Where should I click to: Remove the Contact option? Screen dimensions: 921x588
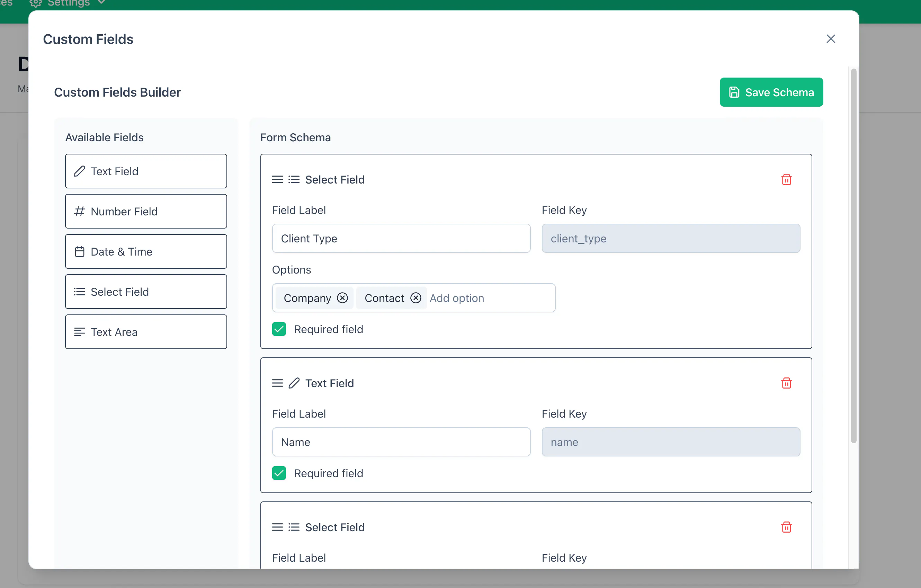(x=416, y=298)
